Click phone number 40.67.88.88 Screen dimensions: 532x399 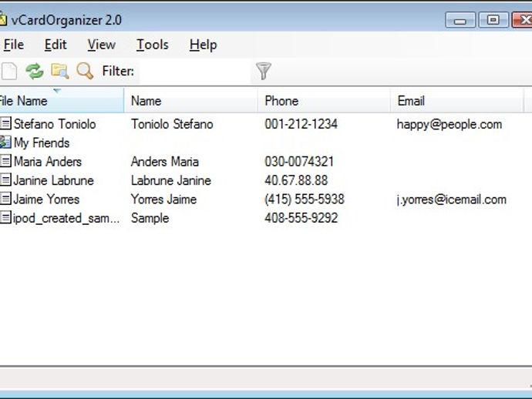click(x=296, y=180)
